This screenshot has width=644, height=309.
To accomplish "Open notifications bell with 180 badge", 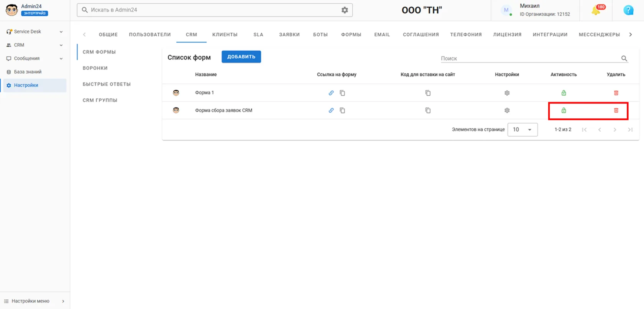I will [x=596, y=10].
